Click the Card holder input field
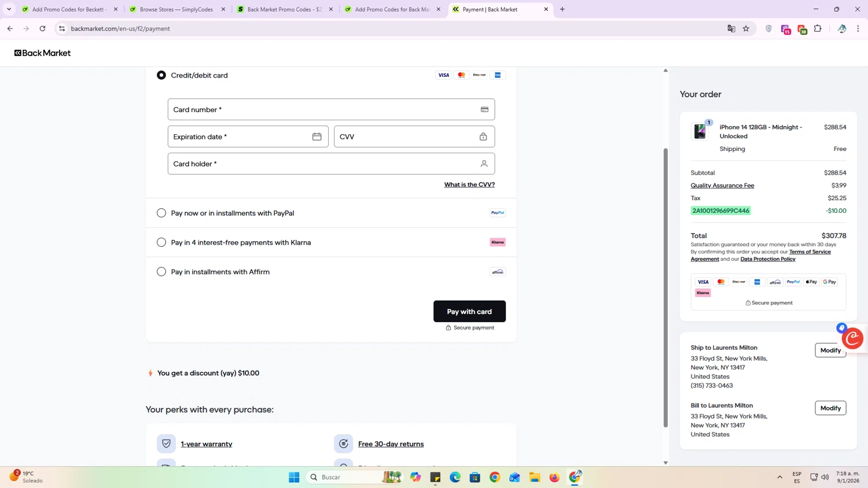 pyautogui.click(x=331, y=164)
